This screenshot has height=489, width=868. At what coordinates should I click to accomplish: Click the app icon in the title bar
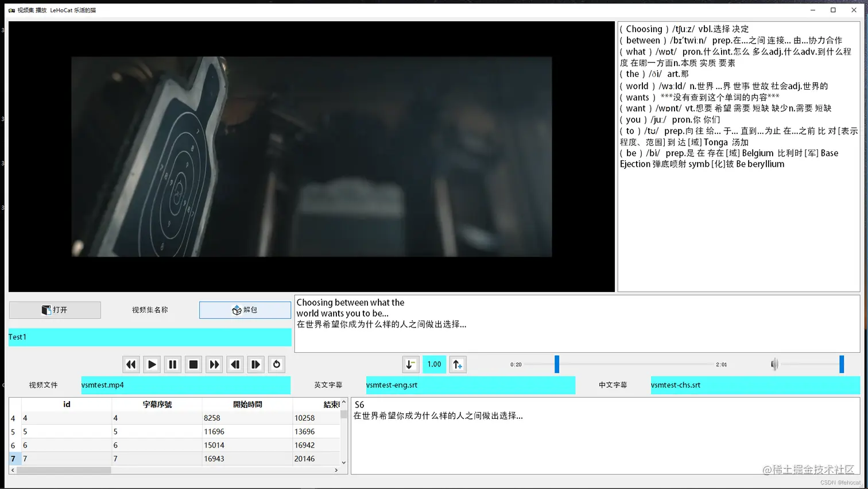pyautogui.click(x=11, y=10)
